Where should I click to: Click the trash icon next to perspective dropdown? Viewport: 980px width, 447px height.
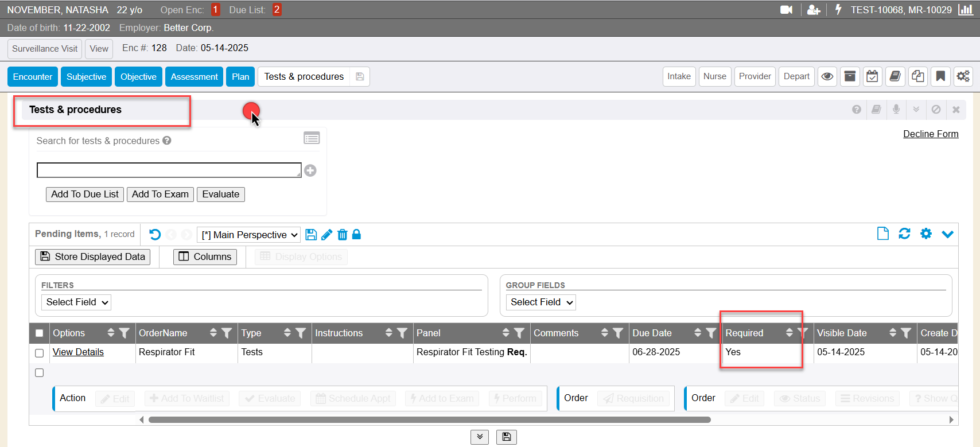click(343, 234)
